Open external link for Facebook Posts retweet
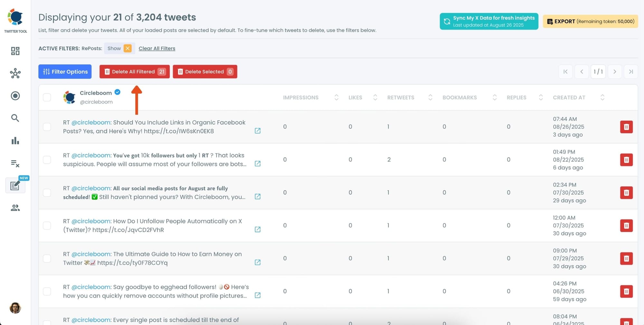644x325 pixels. (x=258, y=131)
